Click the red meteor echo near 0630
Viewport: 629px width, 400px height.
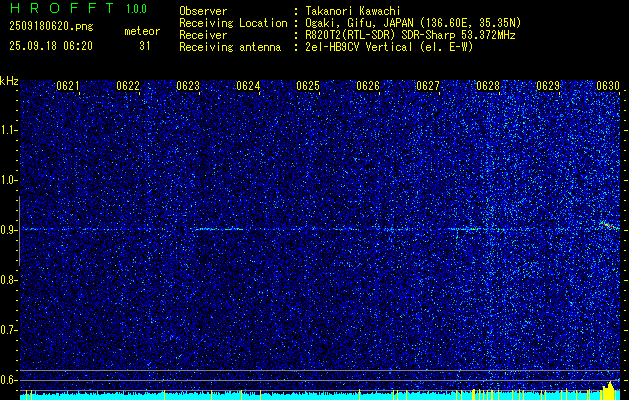point(610,225)
